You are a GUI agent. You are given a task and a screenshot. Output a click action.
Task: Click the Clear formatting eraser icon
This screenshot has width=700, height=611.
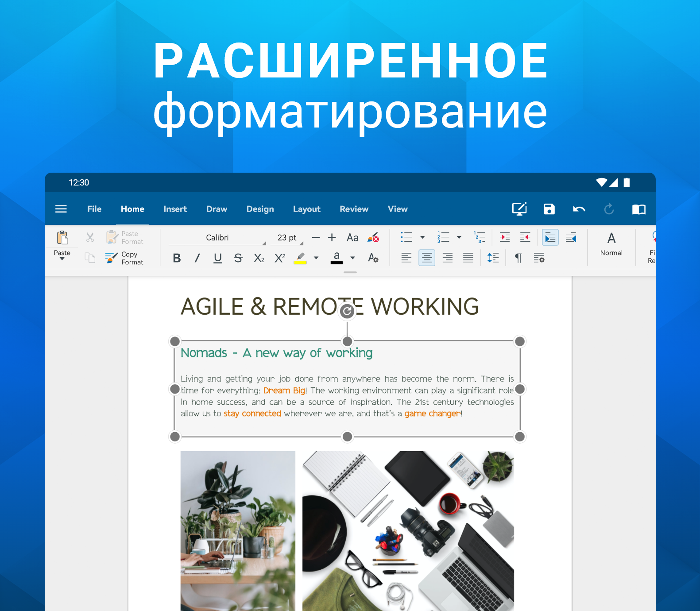click(373, 238)
